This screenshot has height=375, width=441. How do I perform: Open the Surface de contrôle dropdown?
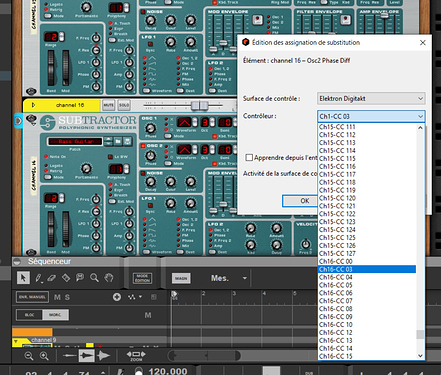371,98
